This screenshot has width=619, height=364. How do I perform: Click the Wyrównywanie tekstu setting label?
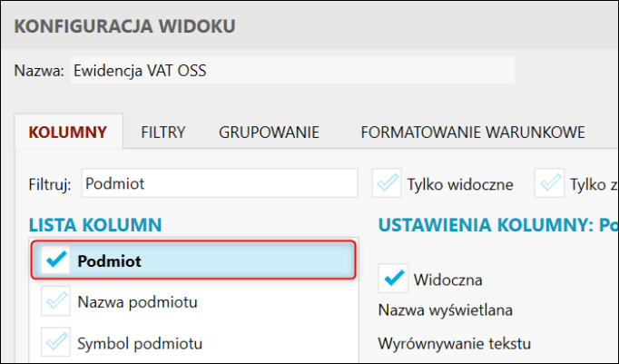pos(454,344)
